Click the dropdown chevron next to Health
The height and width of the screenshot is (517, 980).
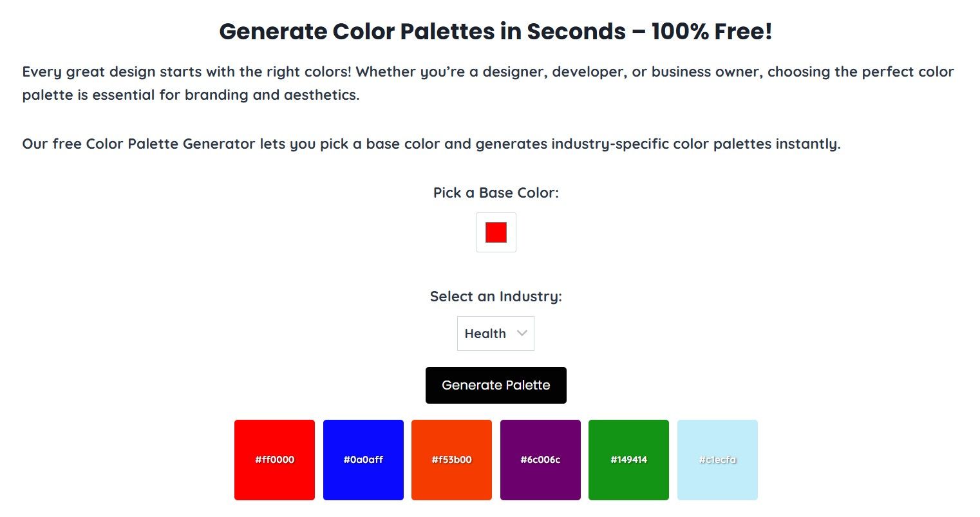click(521, 334)
